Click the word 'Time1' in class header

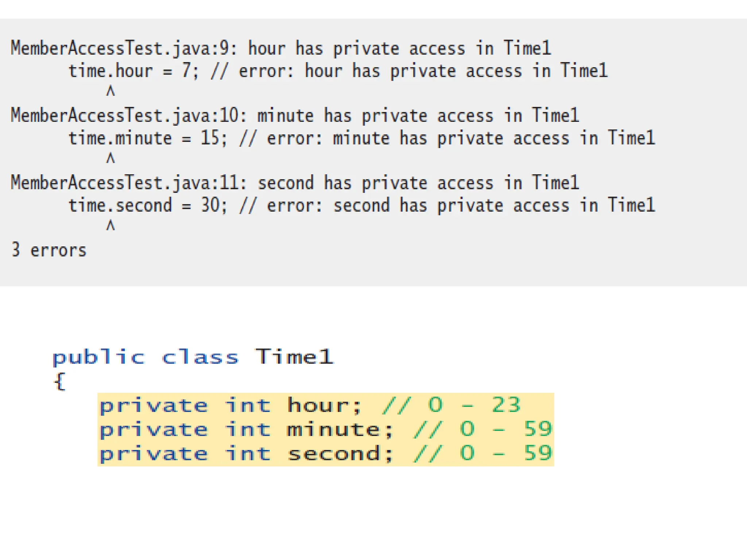[x=294, y=356]
